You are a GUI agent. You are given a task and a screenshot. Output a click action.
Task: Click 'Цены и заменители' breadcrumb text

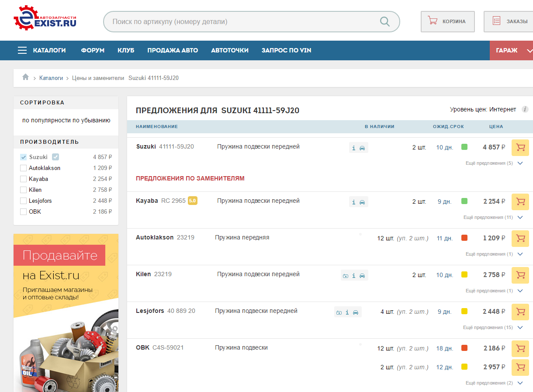(98, 78)
